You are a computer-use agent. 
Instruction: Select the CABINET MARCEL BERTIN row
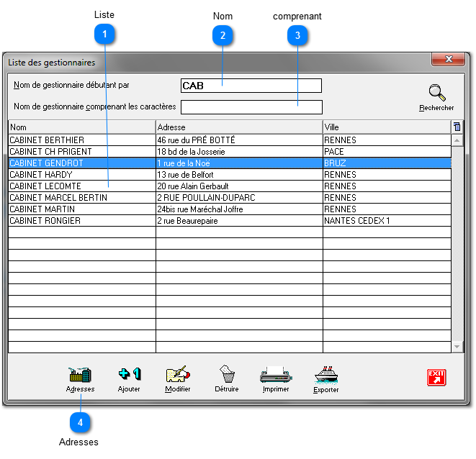pos(81,198)
